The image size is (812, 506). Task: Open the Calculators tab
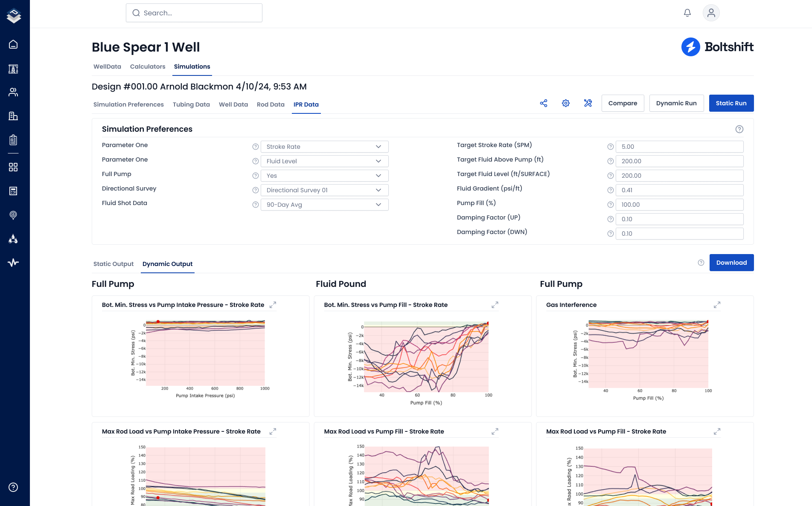pos(148,67)
